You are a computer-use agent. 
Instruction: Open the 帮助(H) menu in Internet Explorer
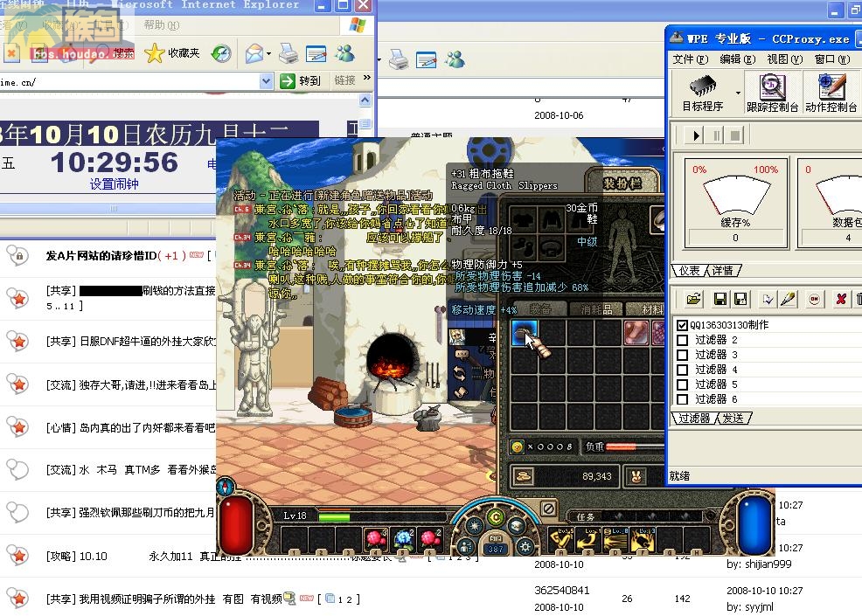(162, 25)
